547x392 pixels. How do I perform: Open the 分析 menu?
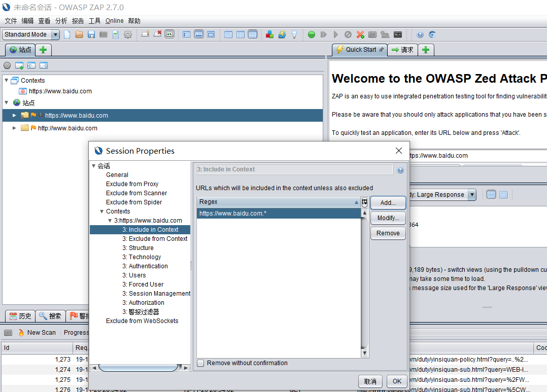point(61,21)
